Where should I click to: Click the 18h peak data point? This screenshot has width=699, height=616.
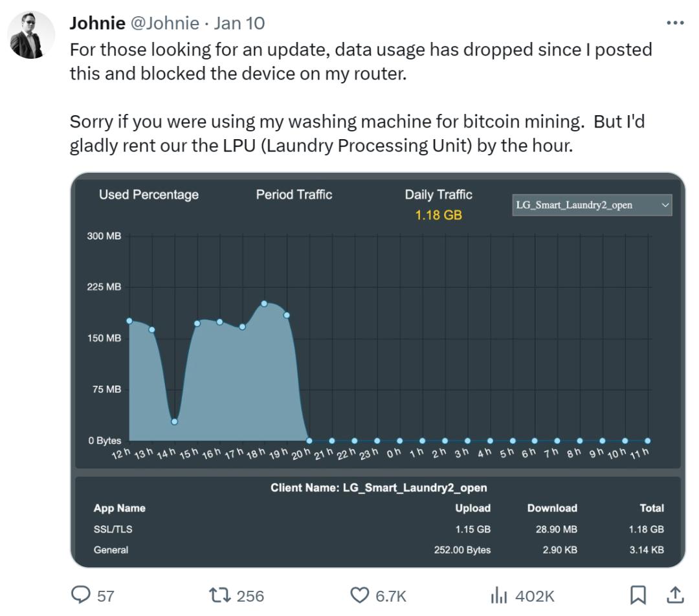(x=264, y=303)
